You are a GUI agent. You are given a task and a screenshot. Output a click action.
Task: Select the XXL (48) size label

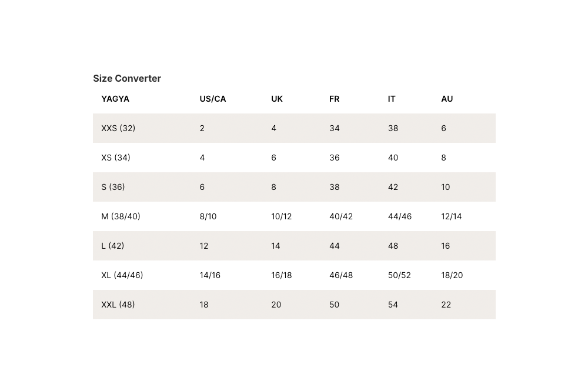(118, 305)
